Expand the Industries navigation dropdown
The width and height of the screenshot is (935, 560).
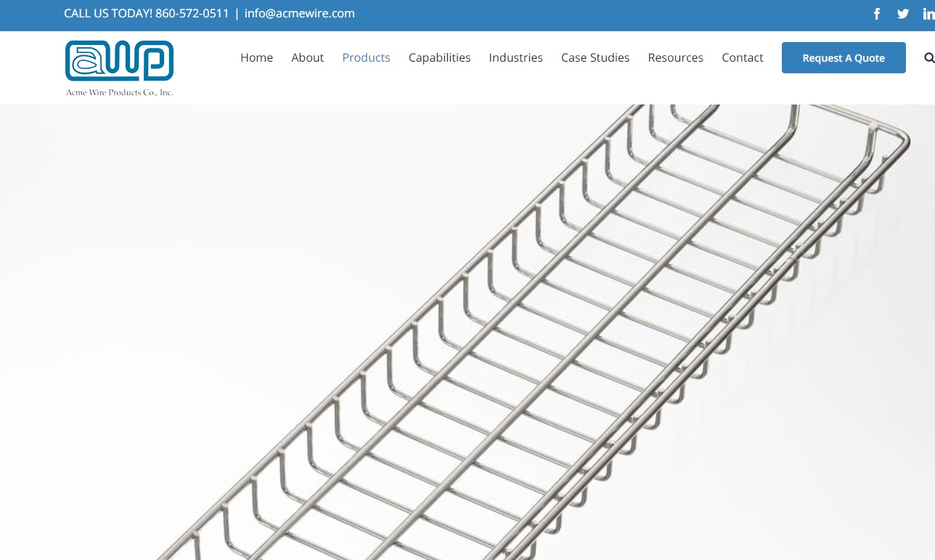coord(515,57)
